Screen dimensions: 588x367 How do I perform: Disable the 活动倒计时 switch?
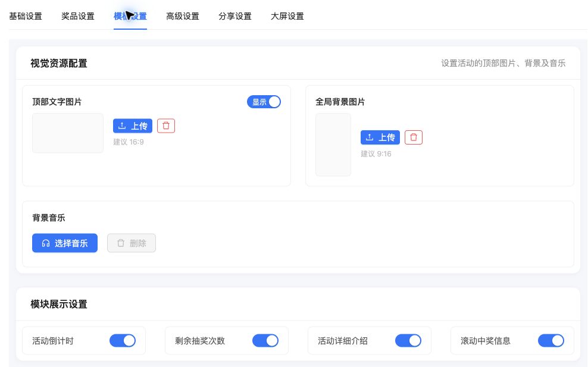(123, 340)
